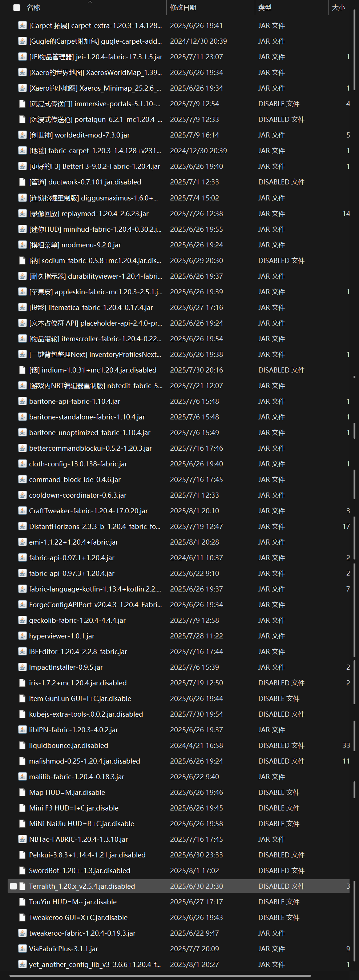
Task: Sort files by the 名称 column header
Action: 33,8
